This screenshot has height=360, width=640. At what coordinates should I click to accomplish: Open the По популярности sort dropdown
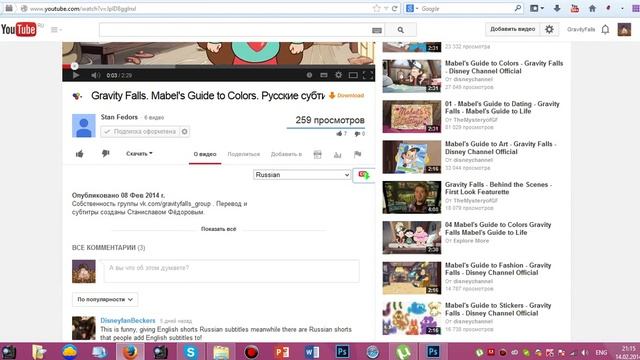(x=105, y=299)
